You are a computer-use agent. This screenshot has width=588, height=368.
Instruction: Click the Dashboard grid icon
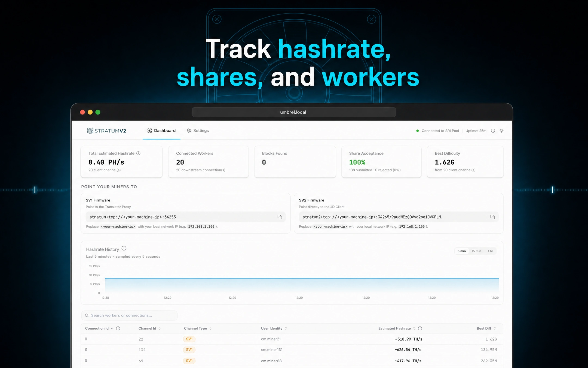click(x=149, y=131)
